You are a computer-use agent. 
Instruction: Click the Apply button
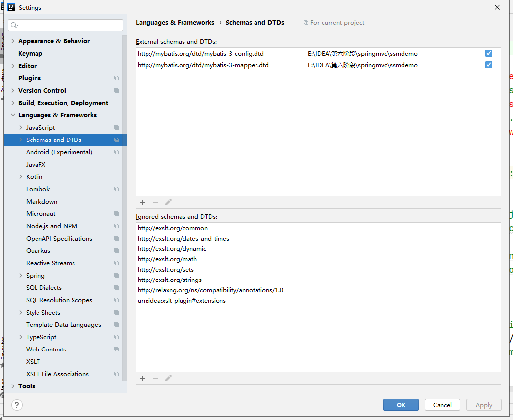tap(484, 405)
